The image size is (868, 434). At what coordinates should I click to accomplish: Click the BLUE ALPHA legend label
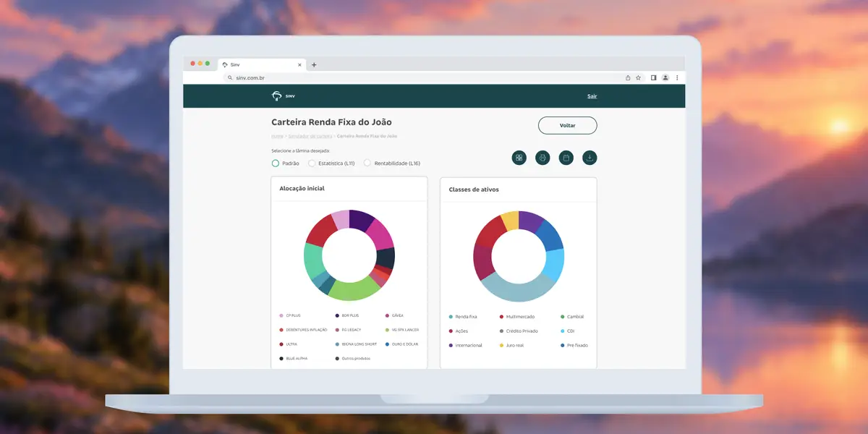tap(297, 359)
